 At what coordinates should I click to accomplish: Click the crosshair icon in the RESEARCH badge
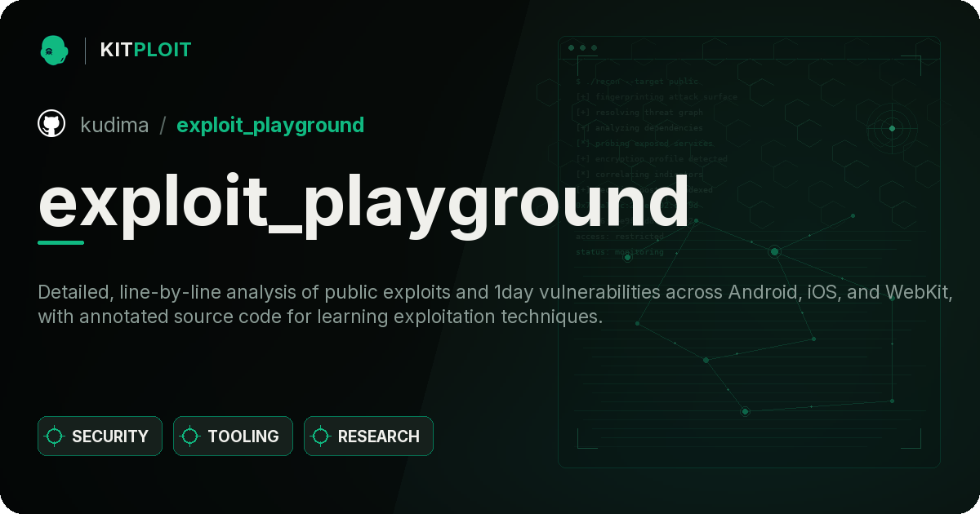[321, 436]
